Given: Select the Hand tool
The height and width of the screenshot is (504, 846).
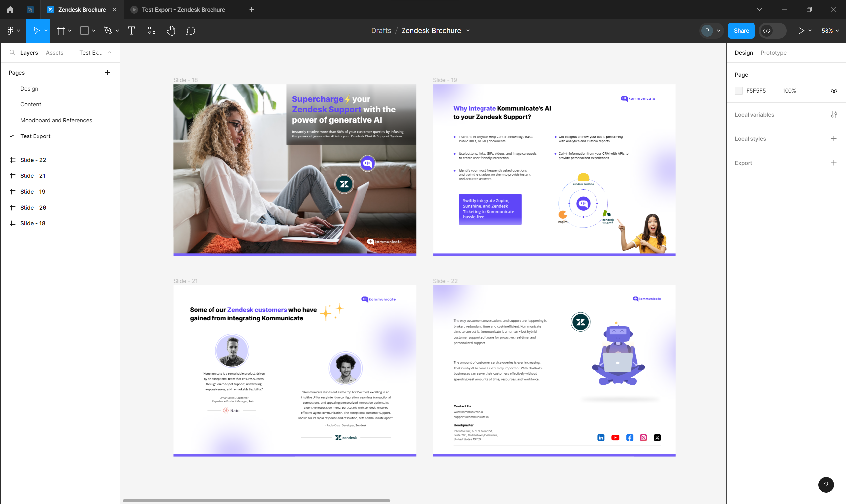Looking at the screenshot, I should (x=171, y=30).
